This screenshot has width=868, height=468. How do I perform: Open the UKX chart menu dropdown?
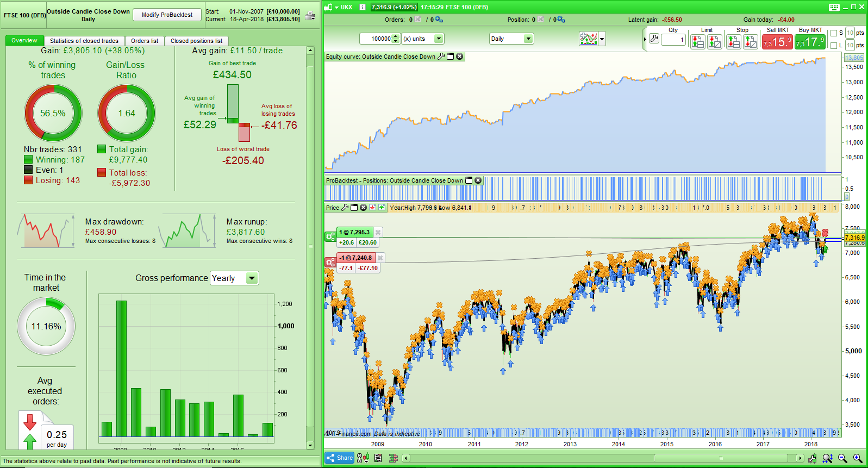pyautogui.click(x=337, y=7)
